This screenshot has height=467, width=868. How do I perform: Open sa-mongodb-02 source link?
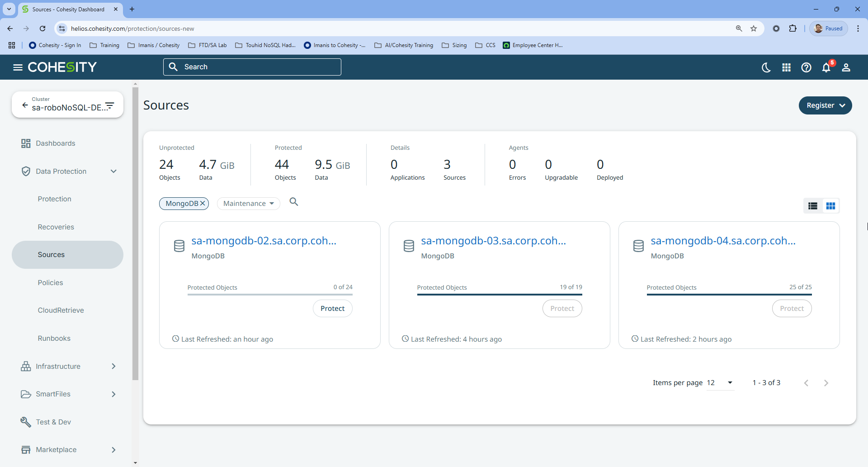(x=264, y=241)
